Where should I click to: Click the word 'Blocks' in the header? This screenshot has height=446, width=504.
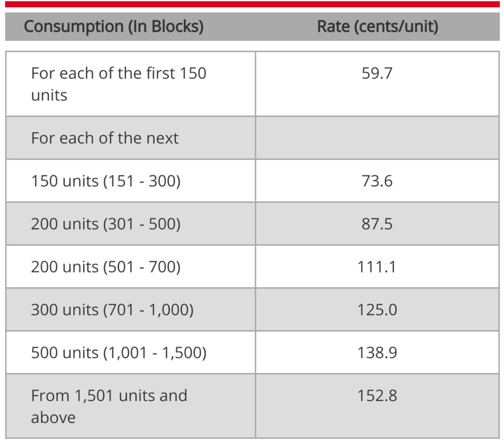click(177, 27)
